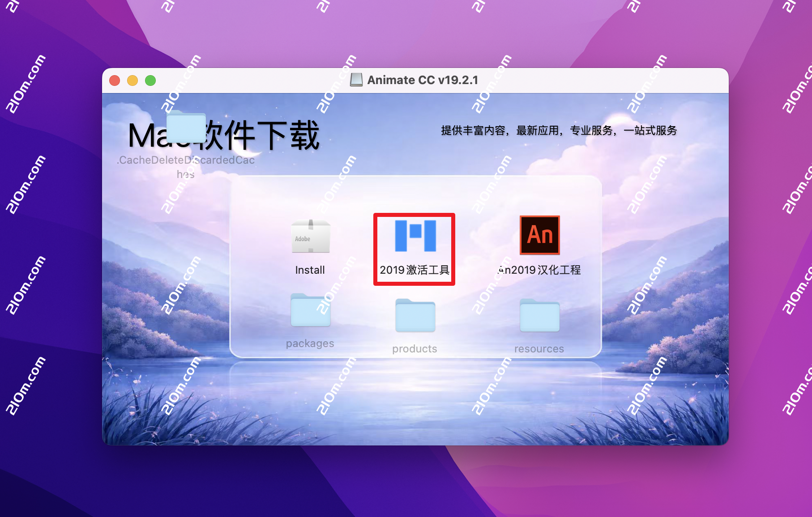Select the An2019 汉化工程 label
Viewport: 812px width, 517px height.
point(540,270)
